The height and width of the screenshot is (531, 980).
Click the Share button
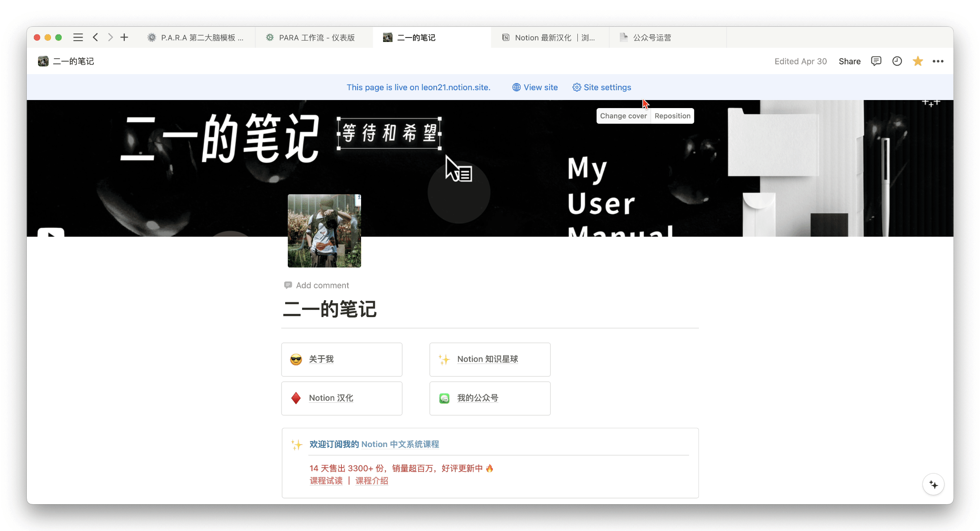point(850,61)
